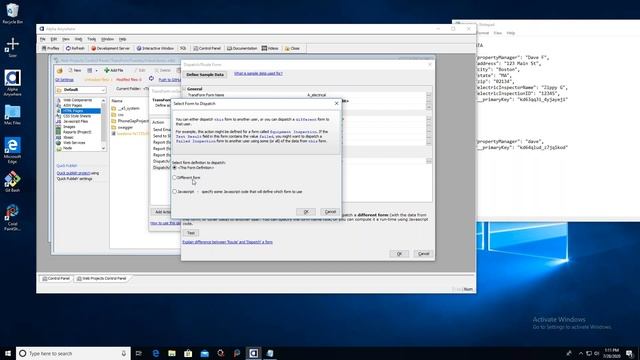Open Recycle Bin on the desktop
The height and width of the screenshot is (360, 640).
point(12,13)
